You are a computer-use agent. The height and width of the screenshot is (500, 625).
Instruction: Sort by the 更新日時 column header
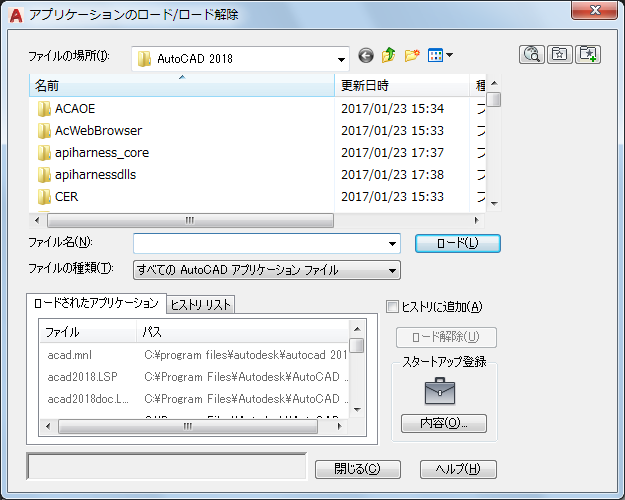(402, 85)
